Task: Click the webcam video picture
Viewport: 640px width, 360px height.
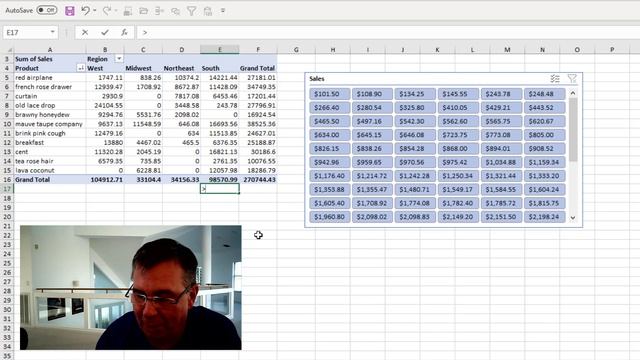Action: pyautogui.click(x=131, y=288)
